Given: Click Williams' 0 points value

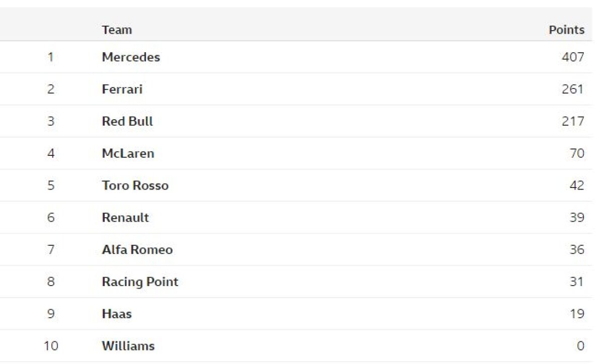Looking at the screenshot, I should 580,346.
